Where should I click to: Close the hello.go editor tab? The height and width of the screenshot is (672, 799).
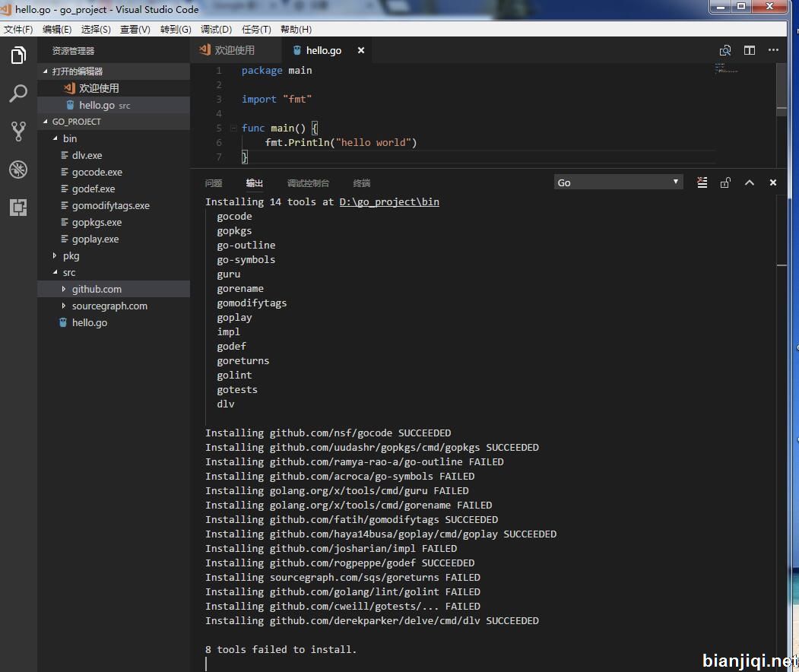click(x=361, y=50)
